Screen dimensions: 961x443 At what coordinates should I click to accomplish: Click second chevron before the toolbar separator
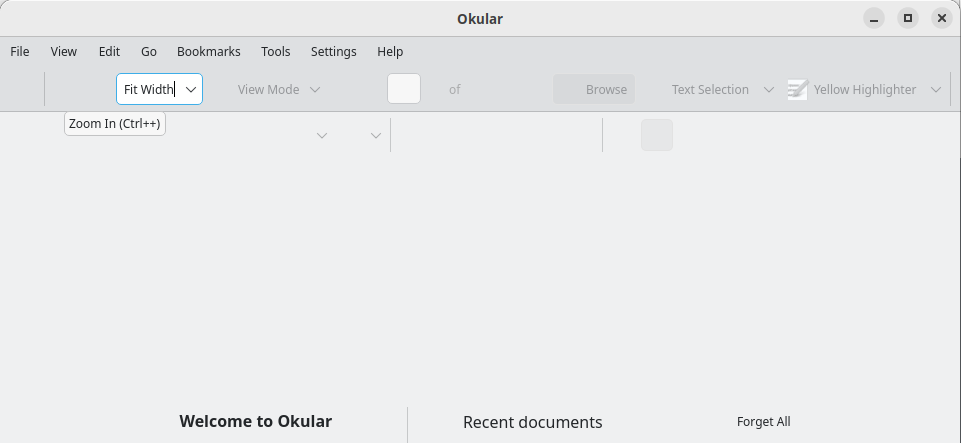click(x=376, y=135)
